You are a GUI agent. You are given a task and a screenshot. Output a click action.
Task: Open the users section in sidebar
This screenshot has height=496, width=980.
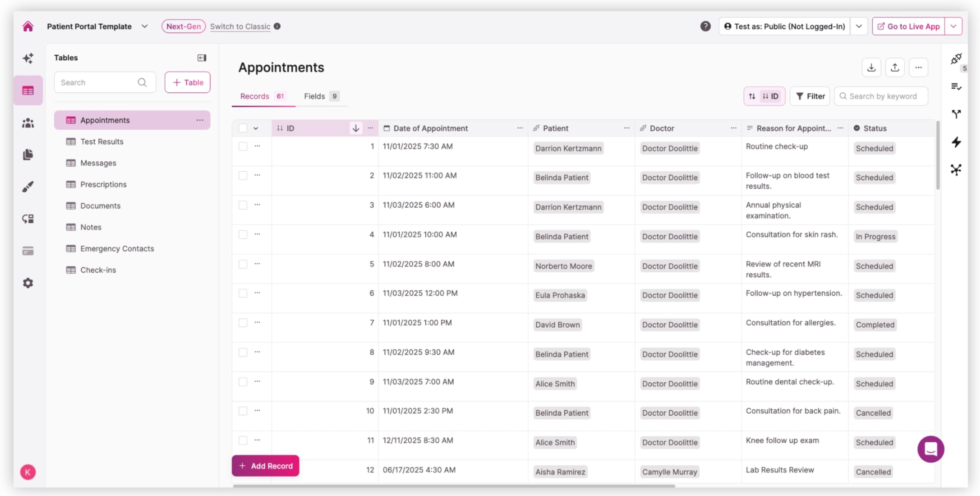tap(28, 123)
